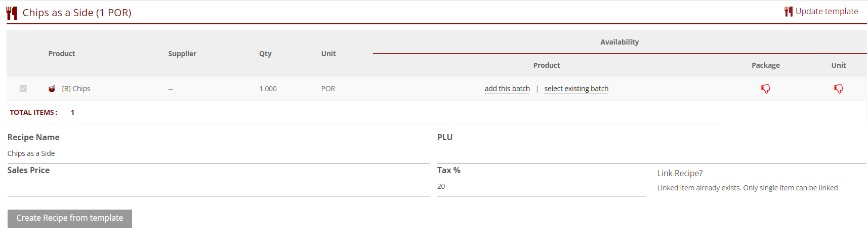Click the Package thumbs-down availability icon
Image resolution: width=868 pixels, height=243 pixels.
tap(765, 89)
